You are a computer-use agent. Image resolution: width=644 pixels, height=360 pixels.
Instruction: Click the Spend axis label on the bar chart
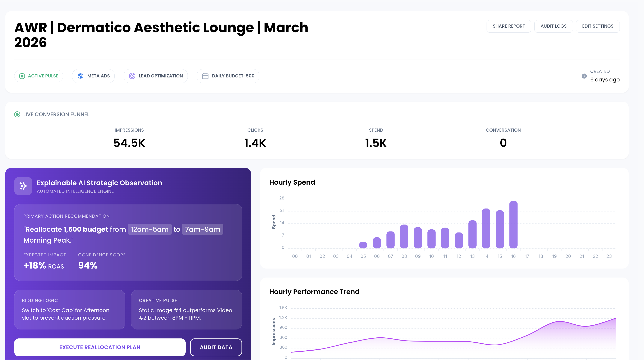274,222
